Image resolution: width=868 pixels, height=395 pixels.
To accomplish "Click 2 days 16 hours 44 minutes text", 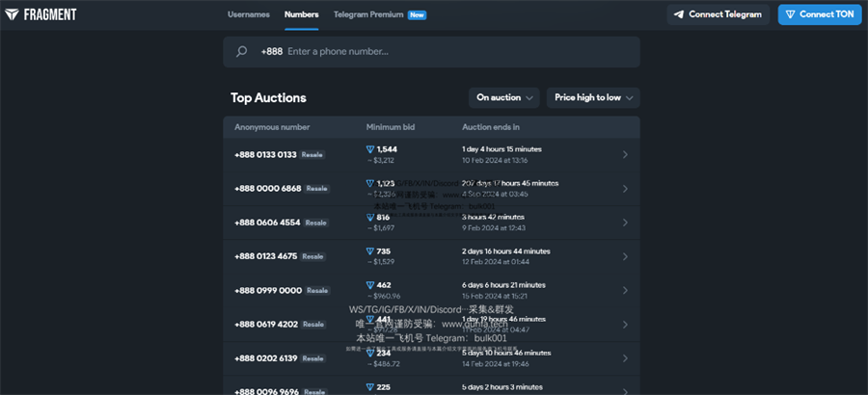I will [506, 251].
